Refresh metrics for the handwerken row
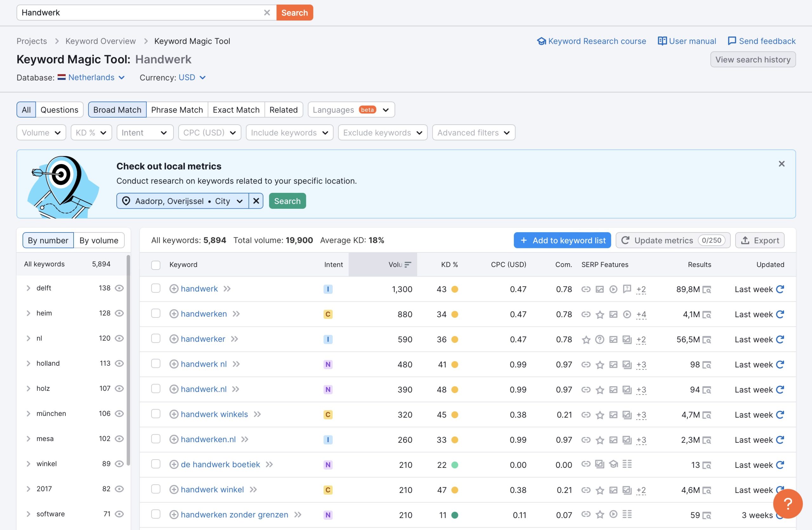The width and height of the screenshot is (812, 530). click(x=780, y=314)
